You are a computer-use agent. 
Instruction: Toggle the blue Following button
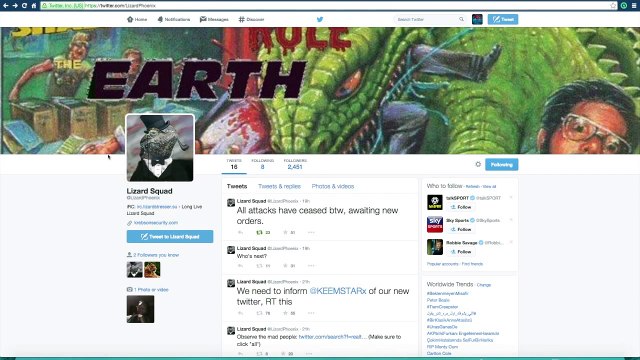(502, 164)
